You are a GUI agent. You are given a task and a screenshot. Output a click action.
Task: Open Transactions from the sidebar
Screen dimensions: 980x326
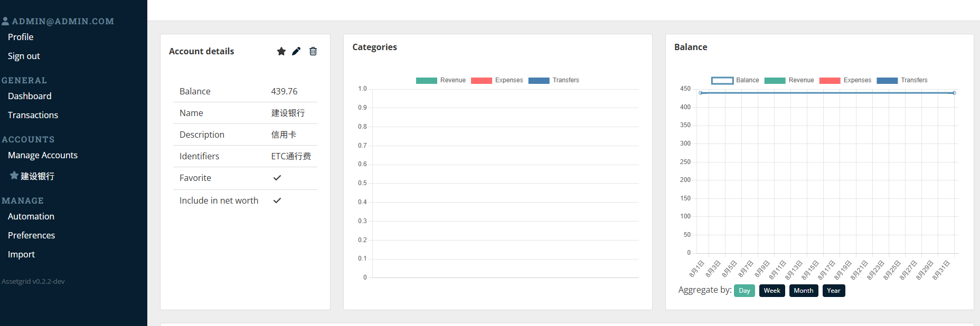[33, 115]
